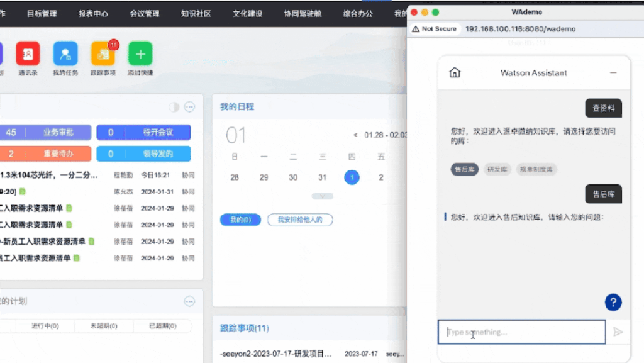Click the 业务审批 button showing 45
The height and width of the screenshot is (363, 644).
point(46,132)
